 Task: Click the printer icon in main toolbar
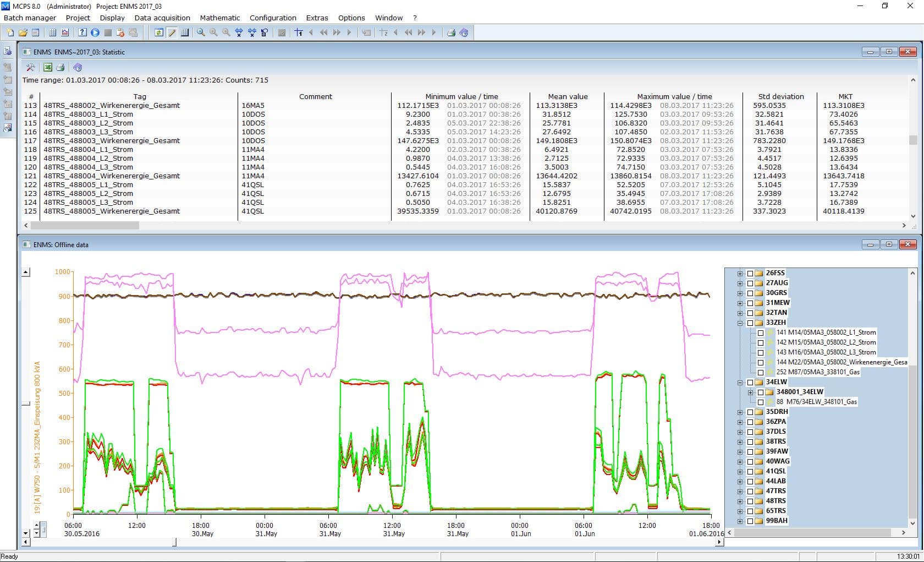point(451,32)
